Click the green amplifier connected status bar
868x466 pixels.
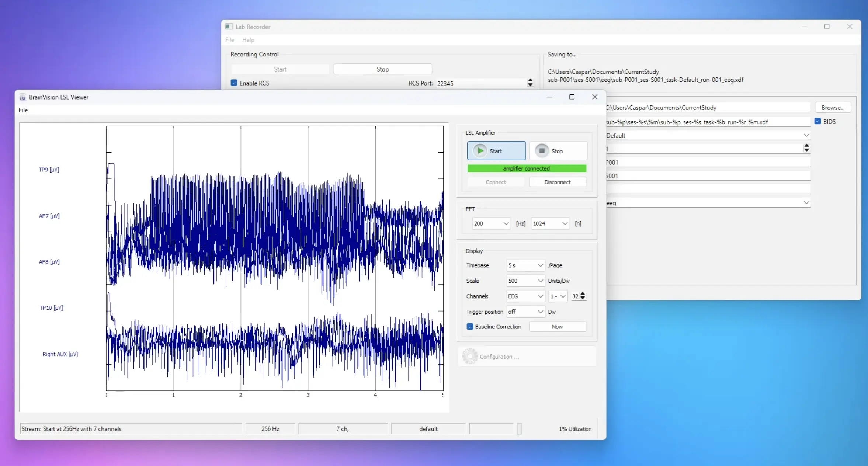[527, 168]
